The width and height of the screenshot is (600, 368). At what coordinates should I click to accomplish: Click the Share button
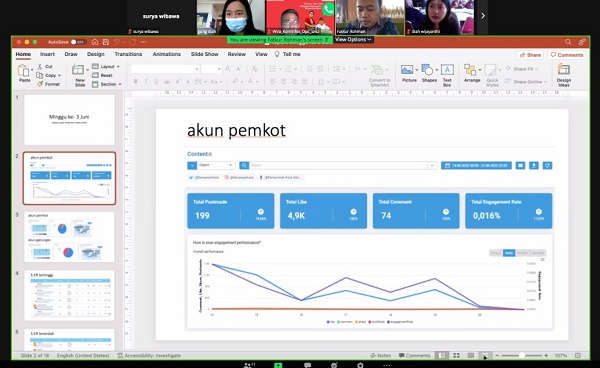tap(530, 55)
